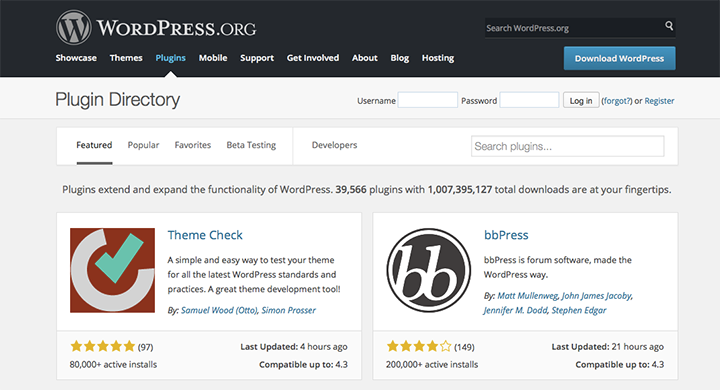
Task: Click the 1,007,395,127 downloads figure
Action: (460, 190)
